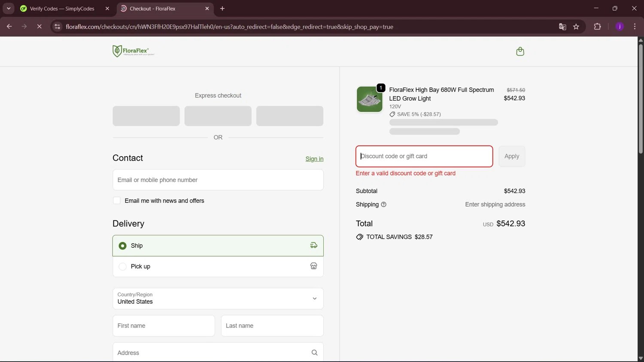644x362 pixels.
Task: Focus the Email or mobile phone number field
Action: (x=218, y=180)
